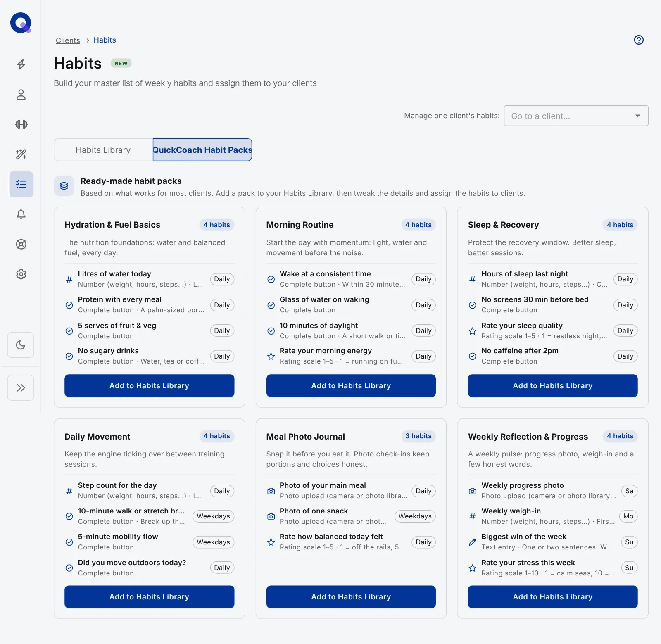Follow the Clients breadcrumb link
Viewport: 661px width, 644px height.
(x=68, y=40)
